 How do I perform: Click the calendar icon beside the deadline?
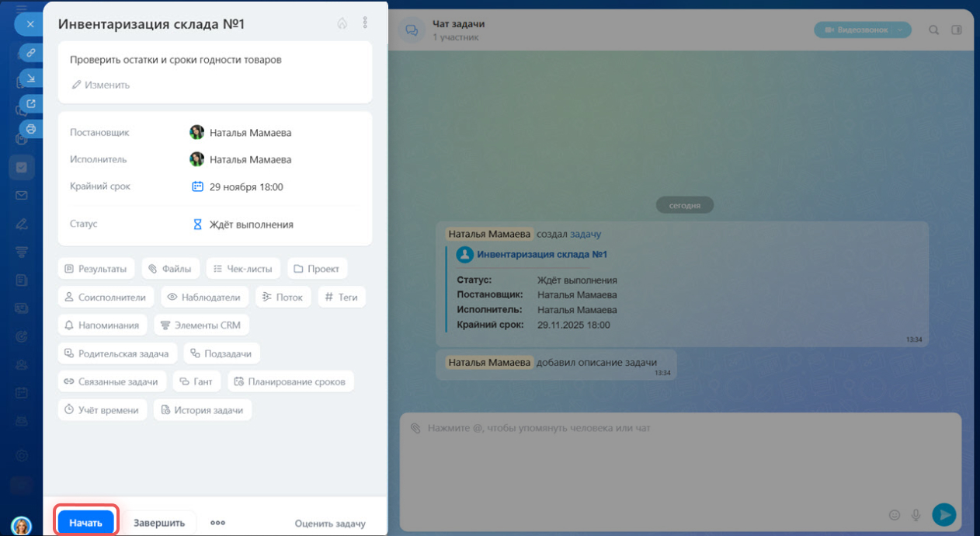(x=197, y=186)
